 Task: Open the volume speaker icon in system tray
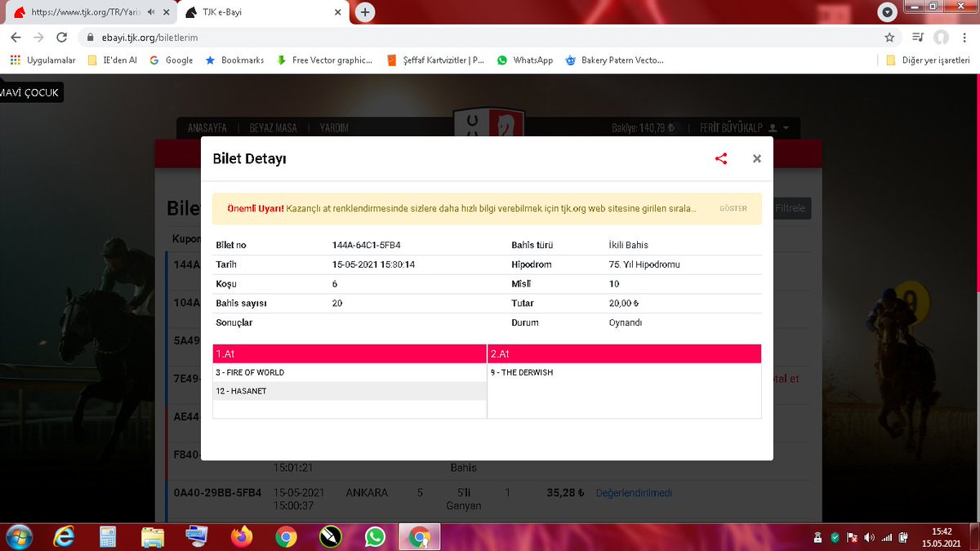869,537
